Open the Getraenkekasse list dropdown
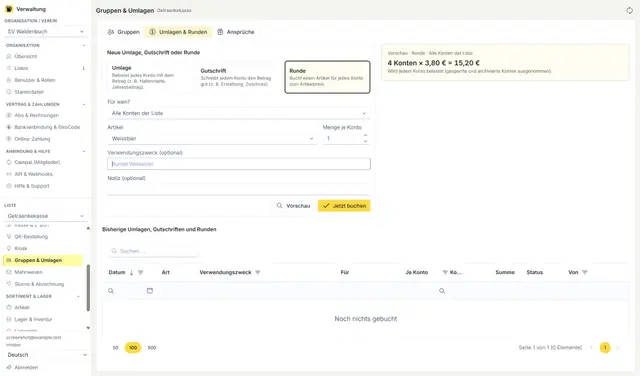 45,216
